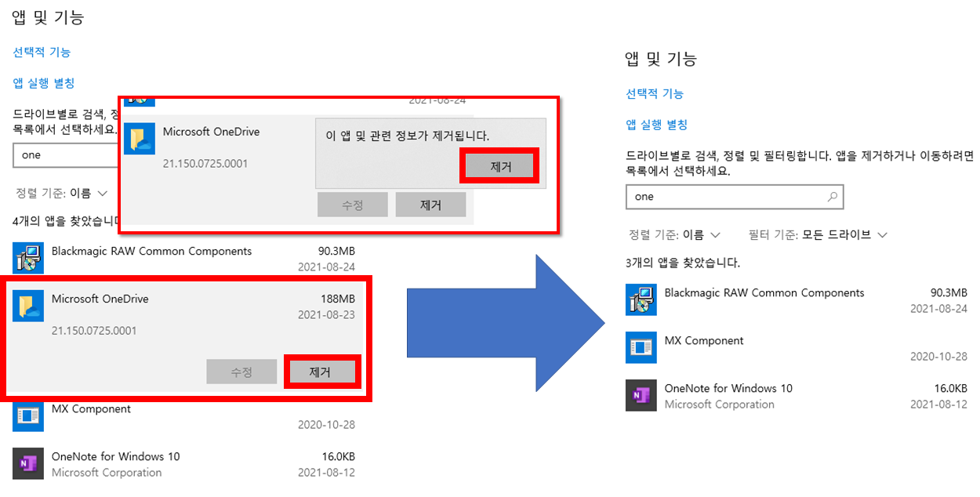Image resolution: width=980 pixels, height=497 pixels.
Task: Click OneDrive icon inside the removal confirmation overlay
Action: pos(140,139)
